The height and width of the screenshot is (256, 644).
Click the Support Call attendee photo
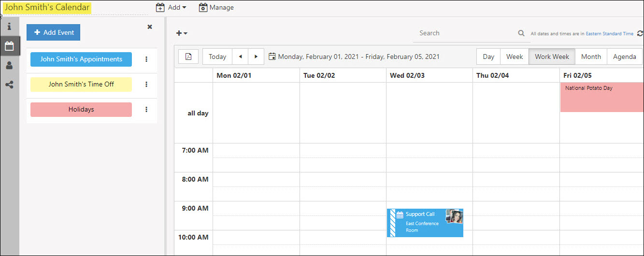click(454, 216)
